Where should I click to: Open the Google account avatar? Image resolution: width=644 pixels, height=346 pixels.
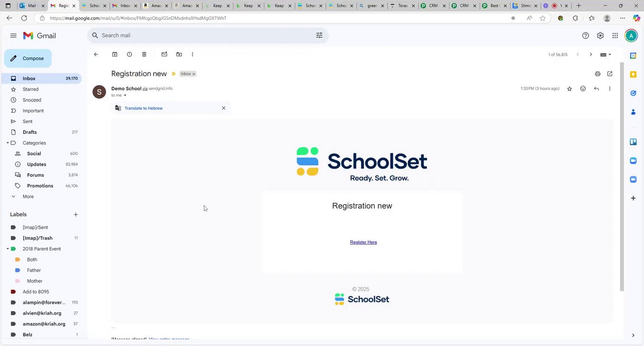(631, 36)
